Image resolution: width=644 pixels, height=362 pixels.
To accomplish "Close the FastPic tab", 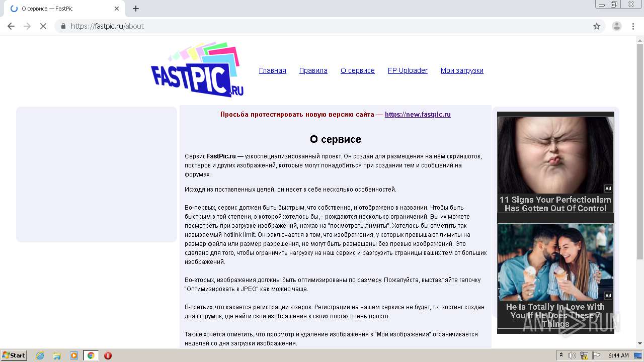I will point(117,9).
